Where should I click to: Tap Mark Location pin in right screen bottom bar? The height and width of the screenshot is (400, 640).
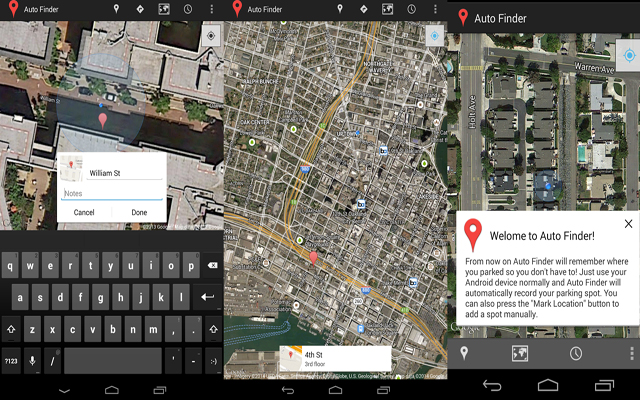click(x=464, y=353)
